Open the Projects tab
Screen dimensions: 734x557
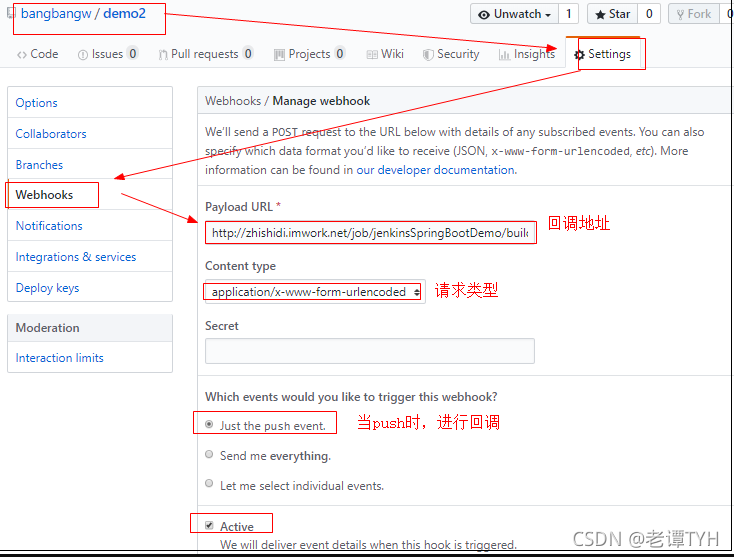coord(309,54)
